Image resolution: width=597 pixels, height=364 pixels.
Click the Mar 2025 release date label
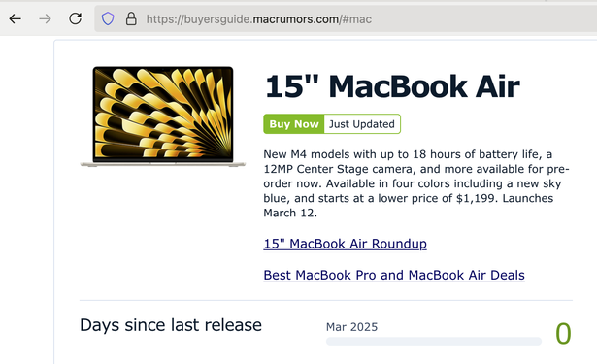351,327
